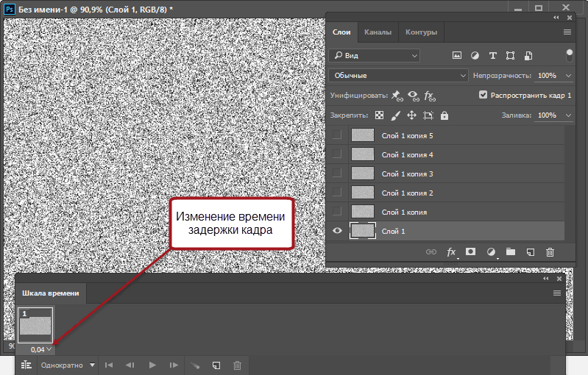Switch to the 'Контуры' tab
The image size is (588, 375).
coord(421,32)
